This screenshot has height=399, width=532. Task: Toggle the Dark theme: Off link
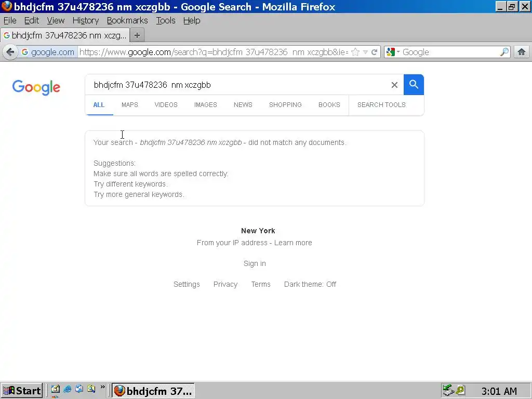(x=310, y=284)
